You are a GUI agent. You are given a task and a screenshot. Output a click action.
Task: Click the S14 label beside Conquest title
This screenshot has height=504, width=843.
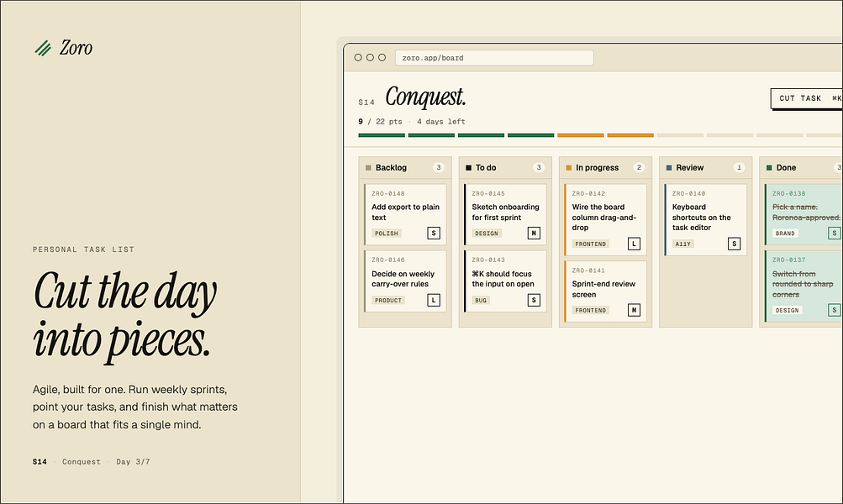[366, 102]
